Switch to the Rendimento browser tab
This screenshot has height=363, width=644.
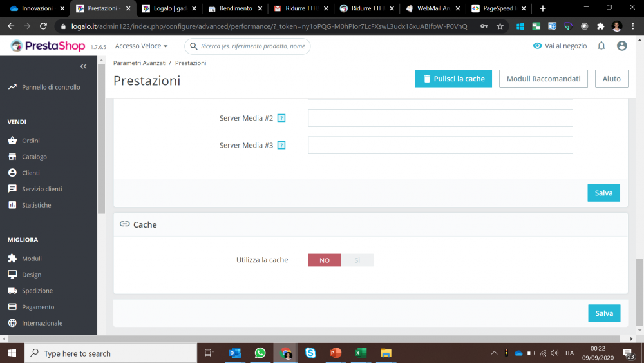tap(235, 8)
